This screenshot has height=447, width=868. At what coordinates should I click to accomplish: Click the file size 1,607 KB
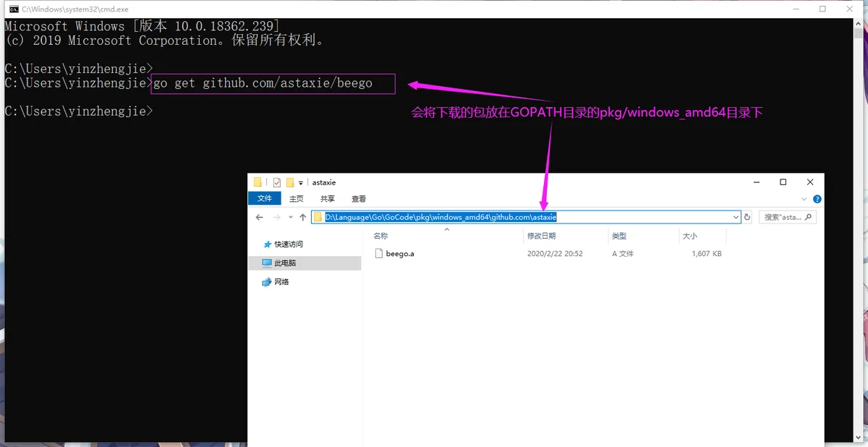[707, 254]
